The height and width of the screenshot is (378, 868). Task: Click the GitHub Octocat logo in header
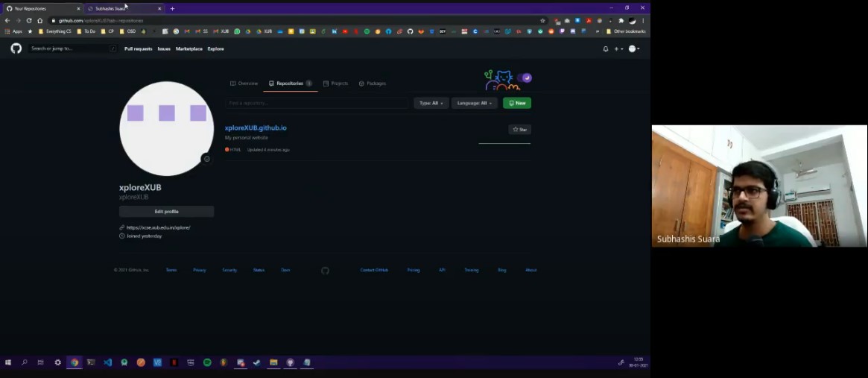16,48
